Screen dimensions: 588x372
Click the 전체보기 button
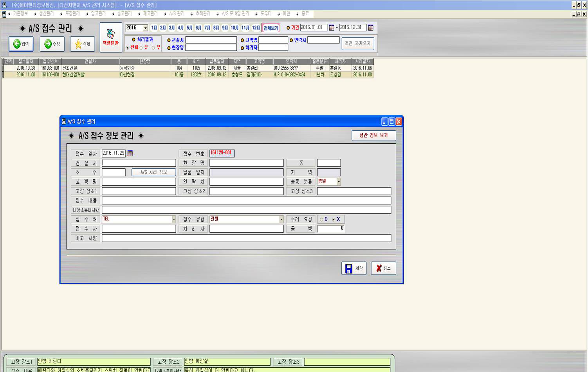point(271,28)
